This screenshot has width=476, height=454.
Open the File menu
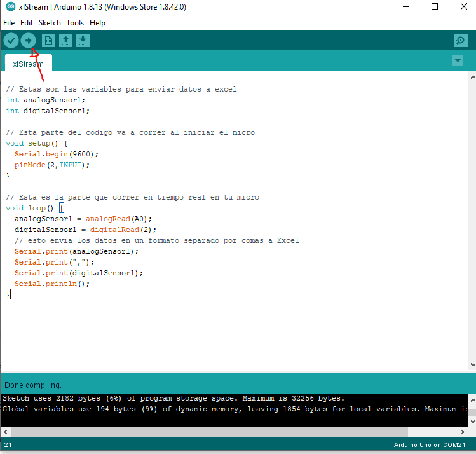pos(9,23)
